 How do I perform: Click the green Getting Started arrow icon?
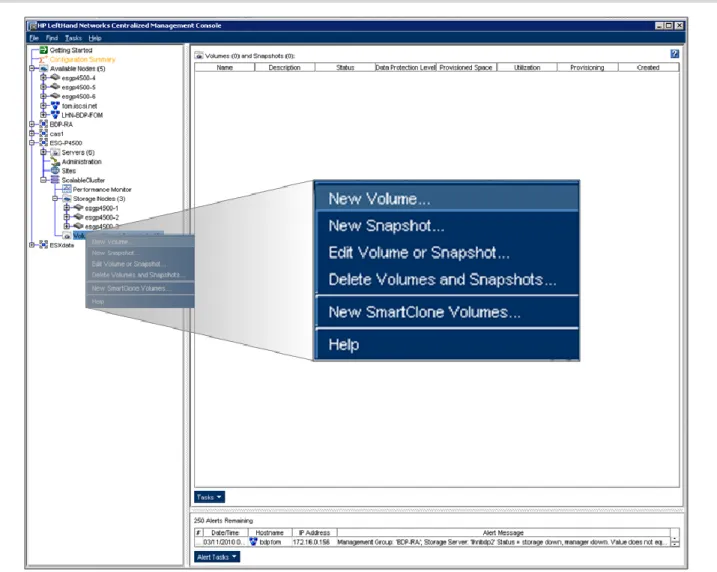[43, 50]
